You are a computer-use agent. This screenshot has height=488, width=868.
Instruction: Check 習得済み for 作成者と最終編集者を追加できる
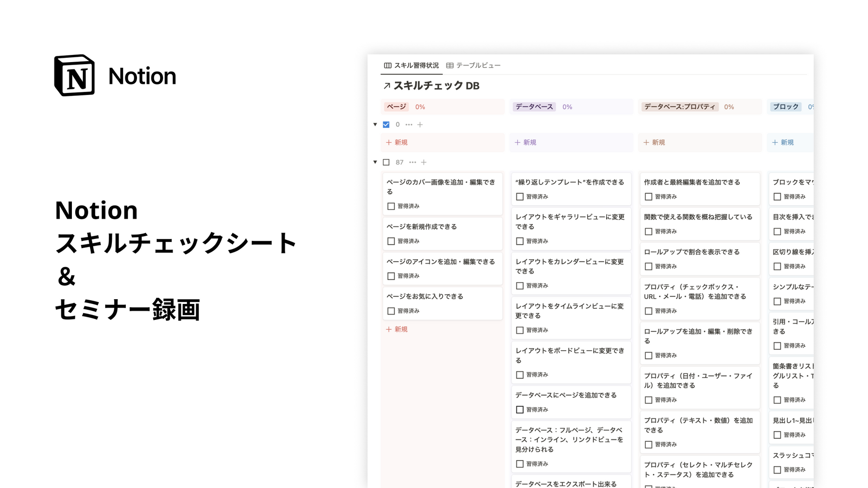click(x=649, y=197)
